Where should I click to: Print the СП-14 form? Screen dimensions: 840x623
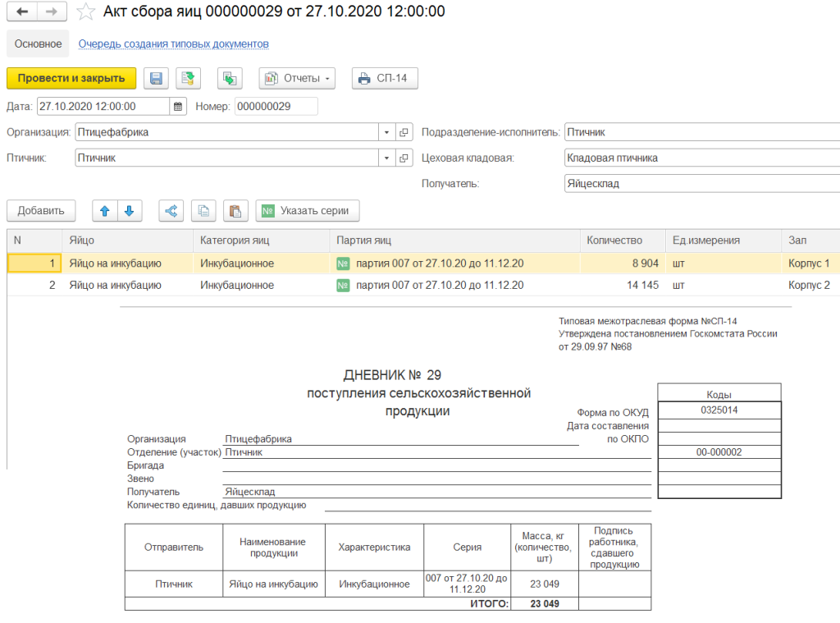click(385, 78)
